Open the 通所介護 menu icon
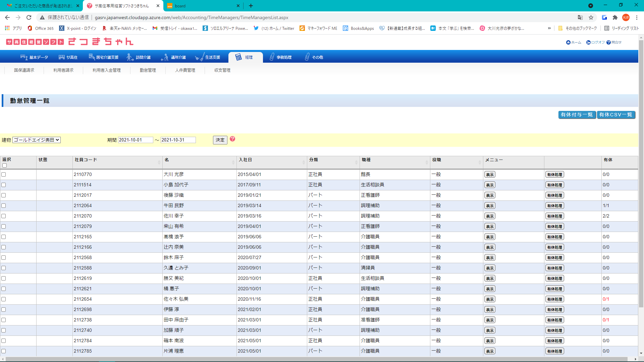The width and height of the screenshot is (644, 362). [165, 57]
